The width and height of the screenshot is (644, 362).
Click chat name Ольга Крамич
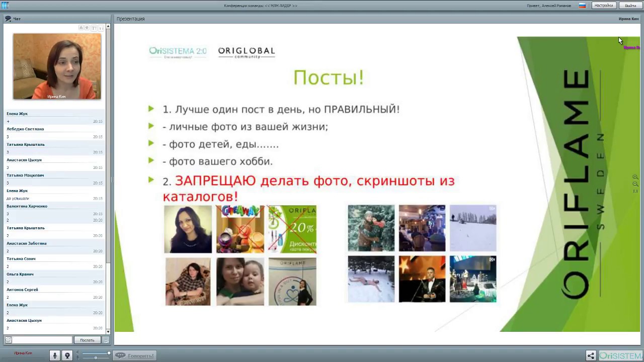20,275
